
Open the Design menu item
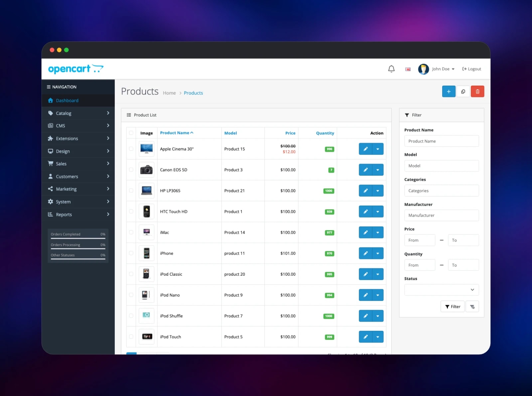(x=78, y=151)
